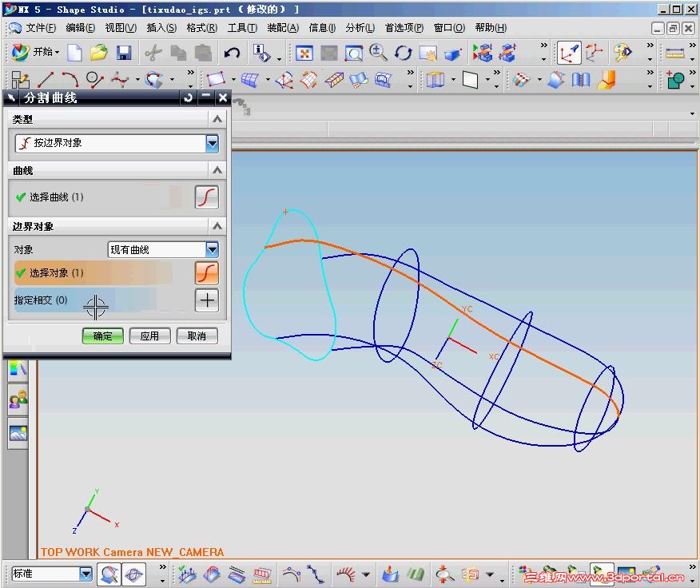Click the New file icon
This screenshot has width=700, height=588.
click(x=74, y=53)
